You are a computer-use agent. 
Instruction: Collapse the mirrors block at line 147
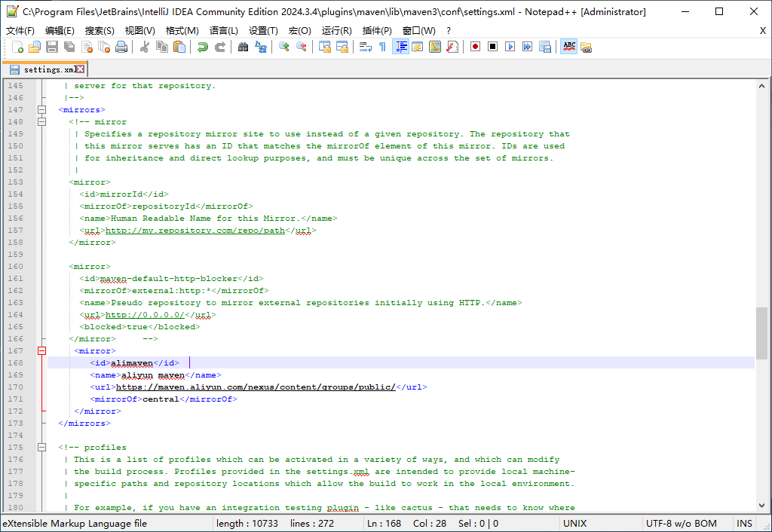[x=42, y=110]
